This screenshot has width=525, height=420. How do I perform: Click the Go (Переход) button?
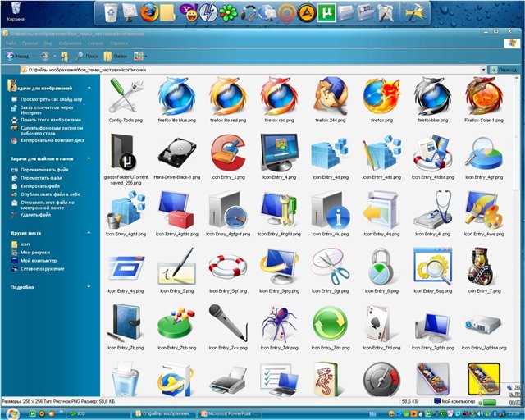tap(504, 70)
